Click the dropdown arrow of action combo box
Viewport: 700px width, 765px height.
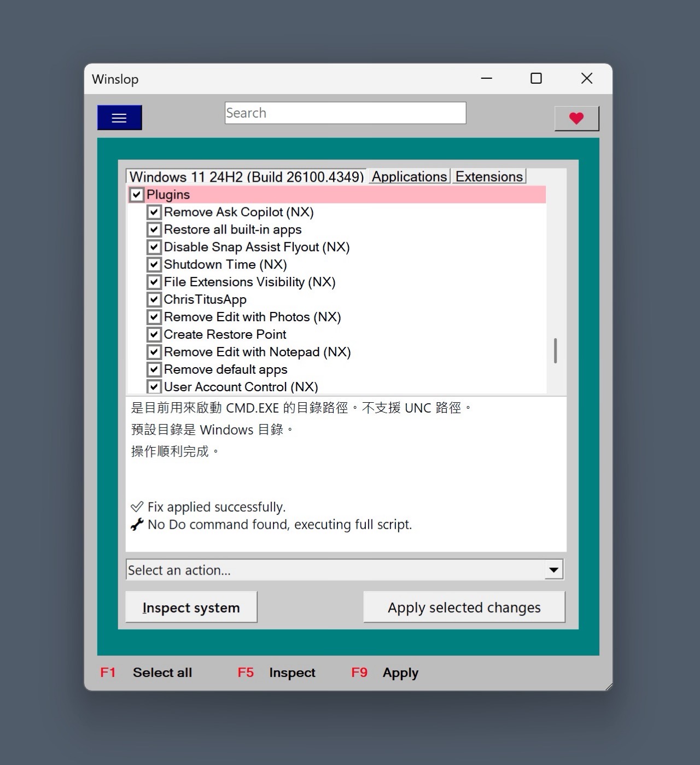pos(553,570)
